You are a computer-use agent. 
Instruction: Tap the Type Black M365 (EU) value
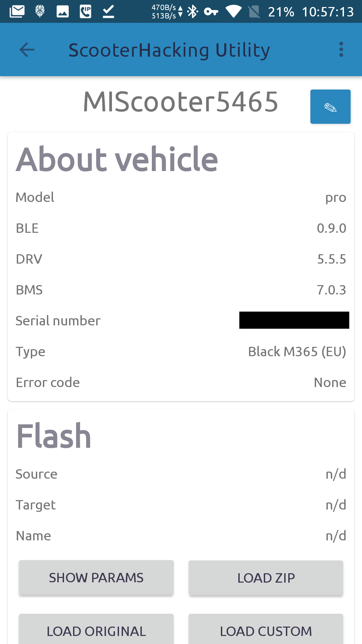(x=297, y=352)
